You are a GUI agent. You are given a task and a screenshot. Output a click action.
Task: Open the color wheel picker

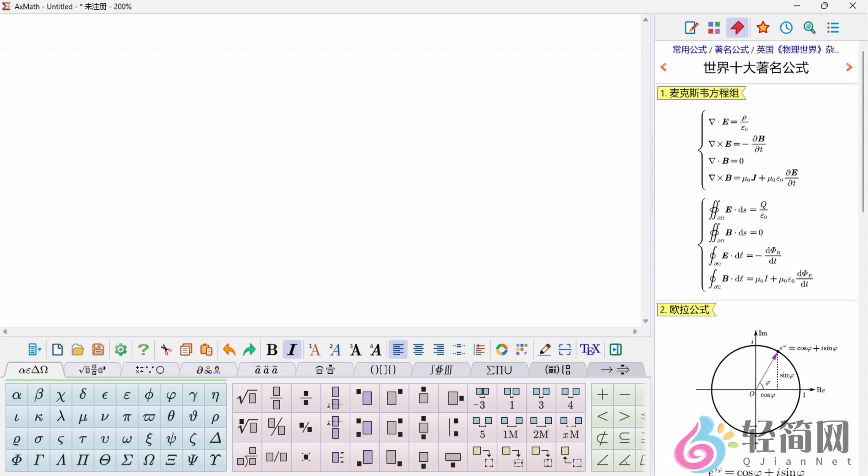click(x=501, y=349)
